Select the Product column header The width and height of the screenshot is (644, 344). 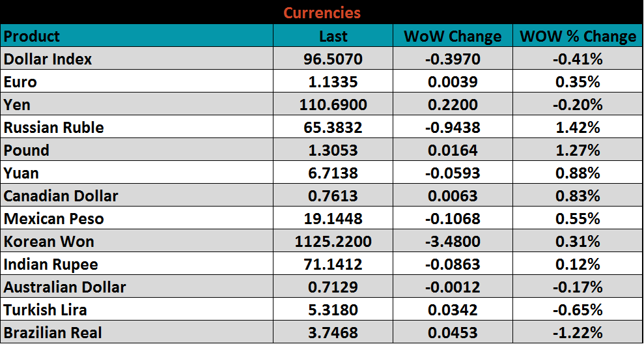[x=32, y=36]
